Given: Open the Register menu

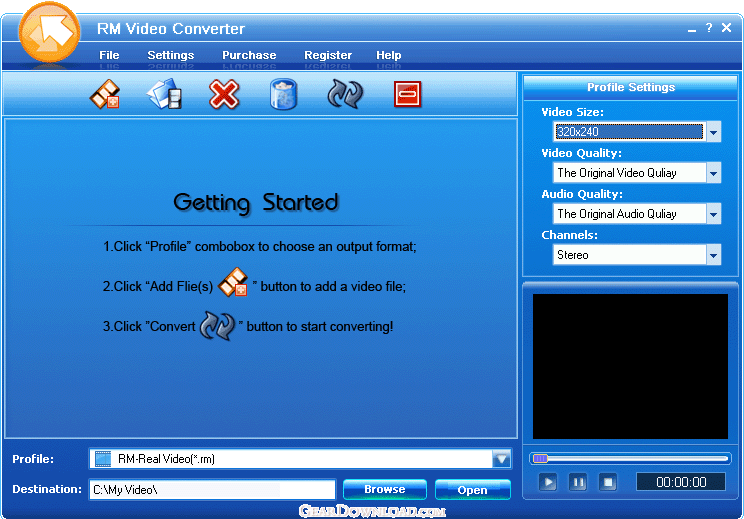Looking at the screenshot, I should [328, 55].
